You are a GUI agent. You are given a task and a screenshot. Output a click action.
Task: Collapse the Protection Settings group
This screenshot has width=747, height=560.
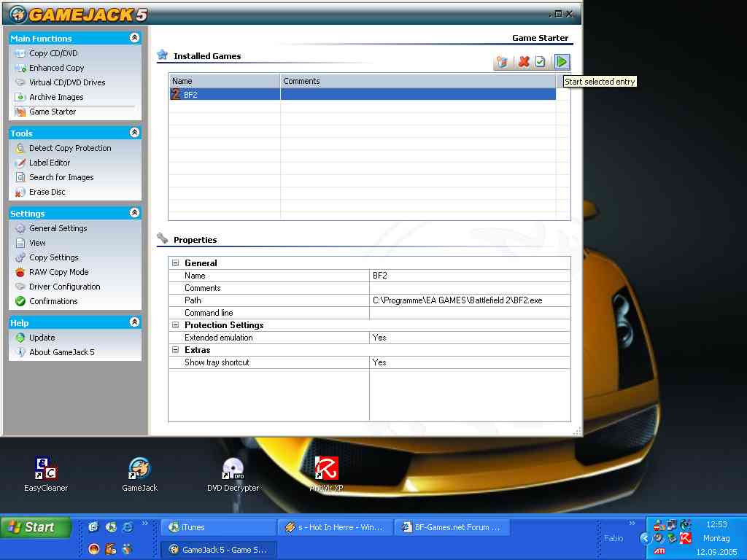click(x=175, y=324)
